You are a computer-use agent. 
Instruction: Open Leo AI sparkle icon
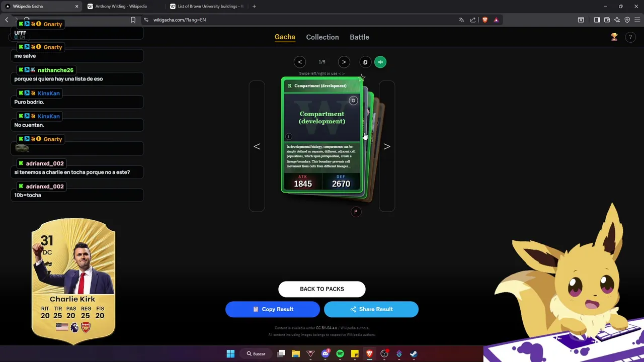pyautogui.click(x=617, y=20)
